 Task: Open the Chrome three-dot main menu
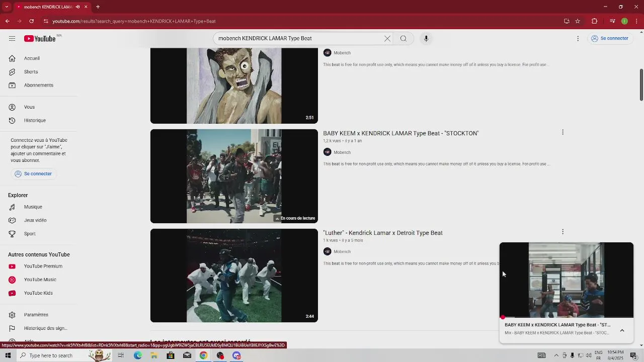pyautogui.click(x=636, y=21)
